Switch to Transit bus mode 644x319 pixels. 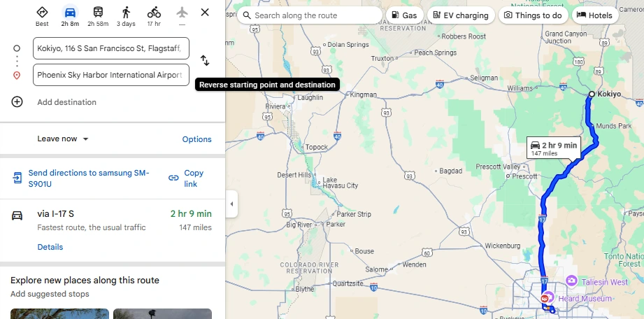98,13
